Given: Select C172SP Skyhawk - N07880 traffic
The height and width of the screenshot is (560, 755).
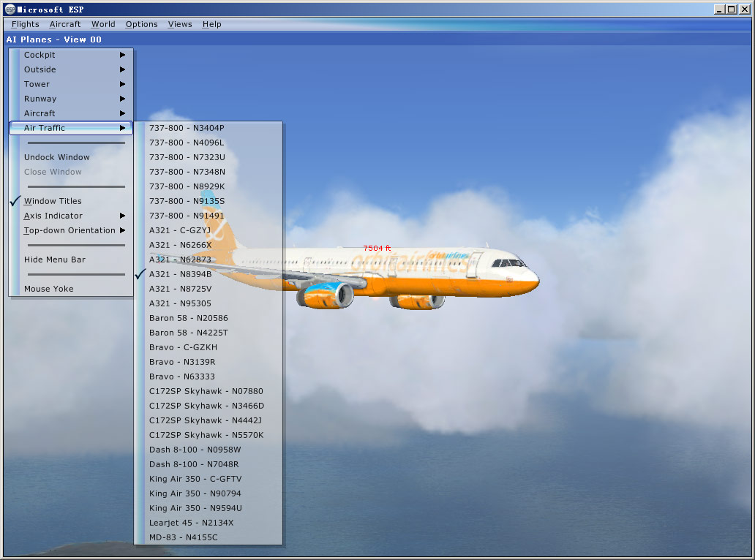Looking at the screenshot, I should 208,391.
